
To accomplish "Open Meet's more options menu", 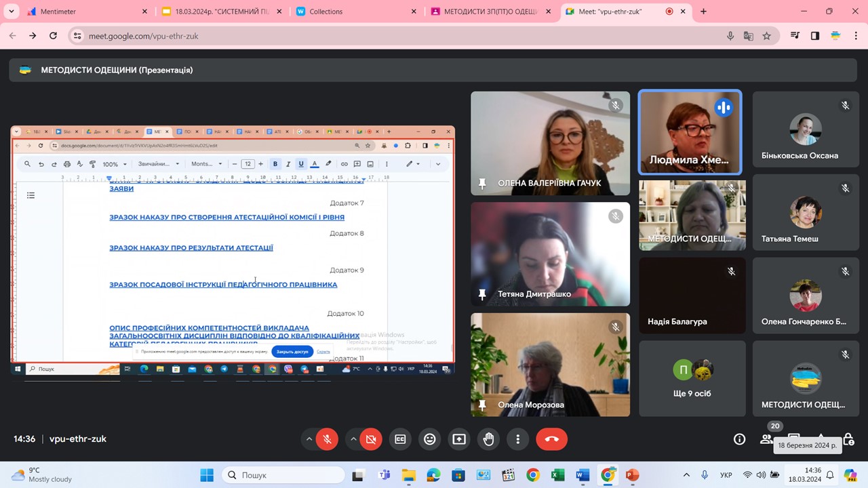I will click(x=518, y=439).
